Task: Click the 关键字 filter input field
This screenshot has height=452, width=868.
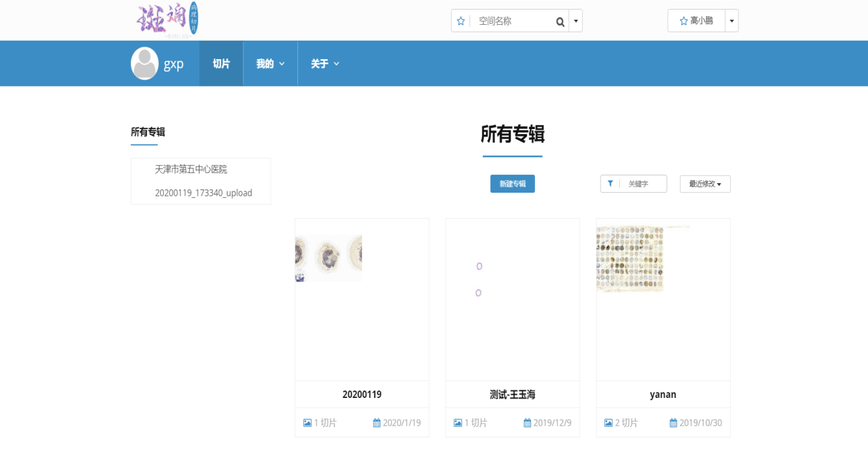Action: [643, 184]
